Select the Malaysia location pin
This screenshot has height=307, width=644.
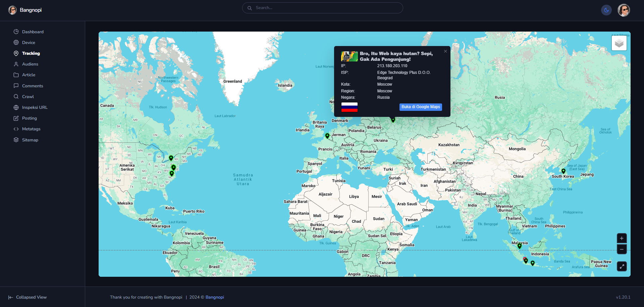point(519,246)
